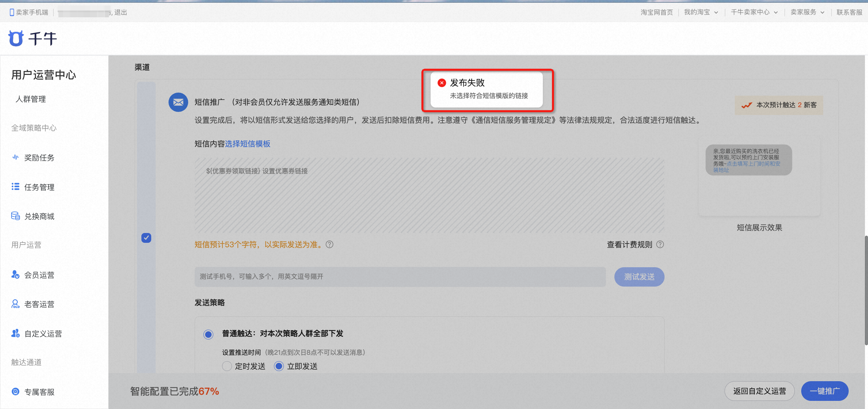Click 本次预计触达 2 新客 badge
This screenshot has height=409, width=868.
pyautogui.click(x=779, y=105)
